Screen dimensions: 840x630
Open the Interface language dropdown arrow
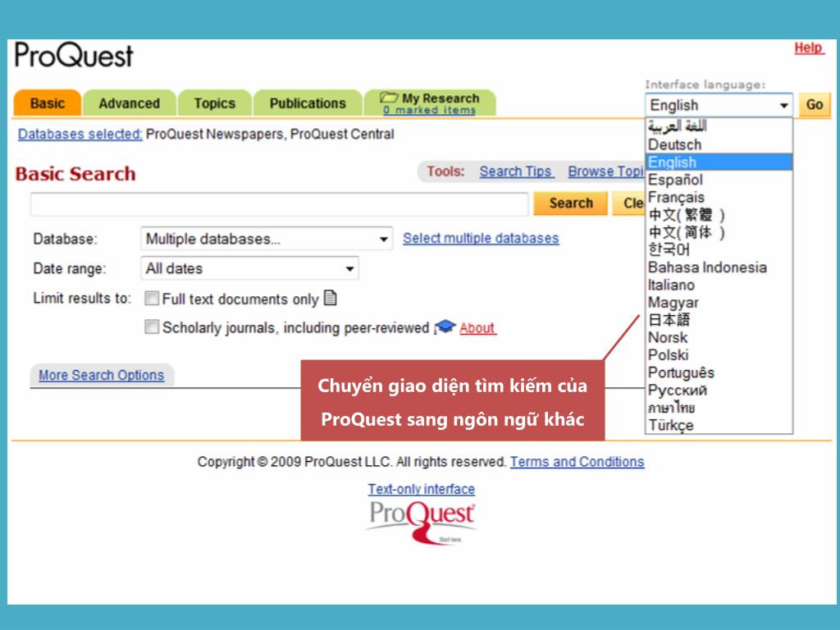pos(783,105)
